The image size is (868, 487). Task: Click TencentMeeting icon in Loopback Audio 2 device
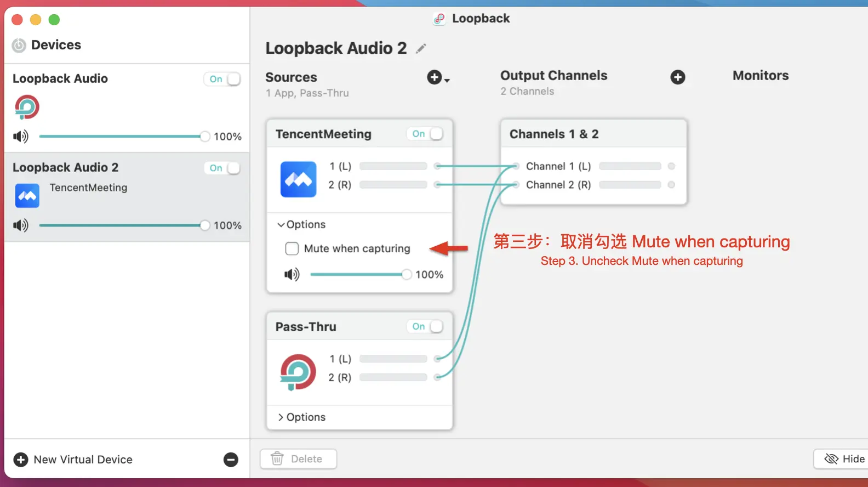pos(27,196)
